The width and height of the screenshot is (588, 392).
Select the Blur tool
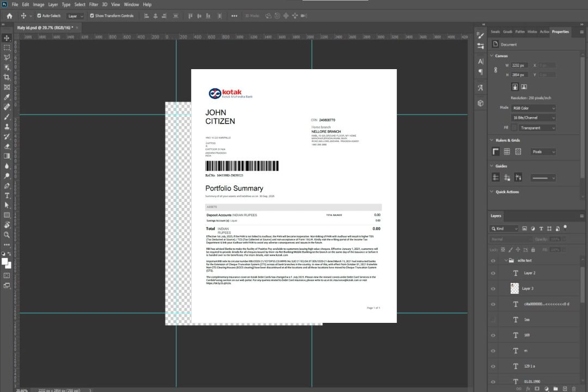coord(7,166)
